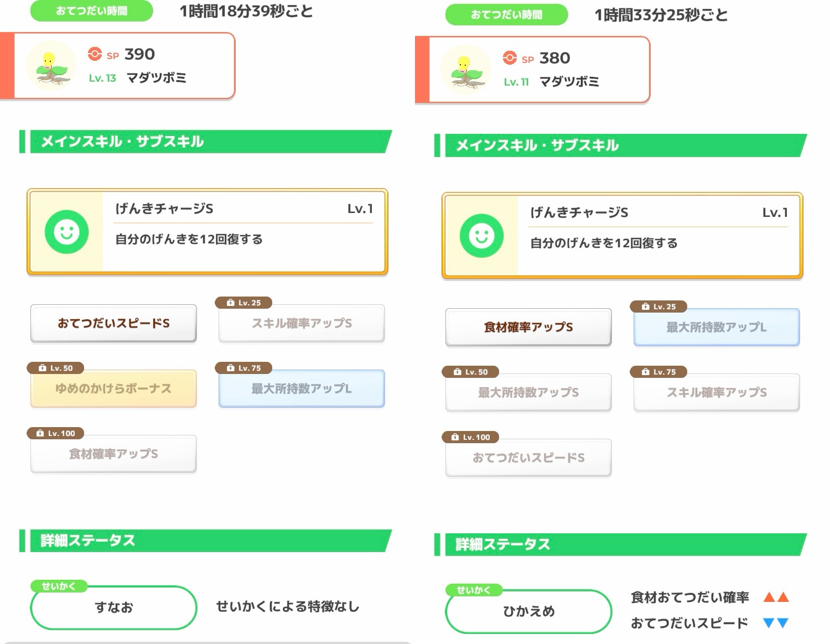Click the red up arrows beside 食材おてつだい確率
The width and height of the screenshot is (830, 644).
point(776,597)
